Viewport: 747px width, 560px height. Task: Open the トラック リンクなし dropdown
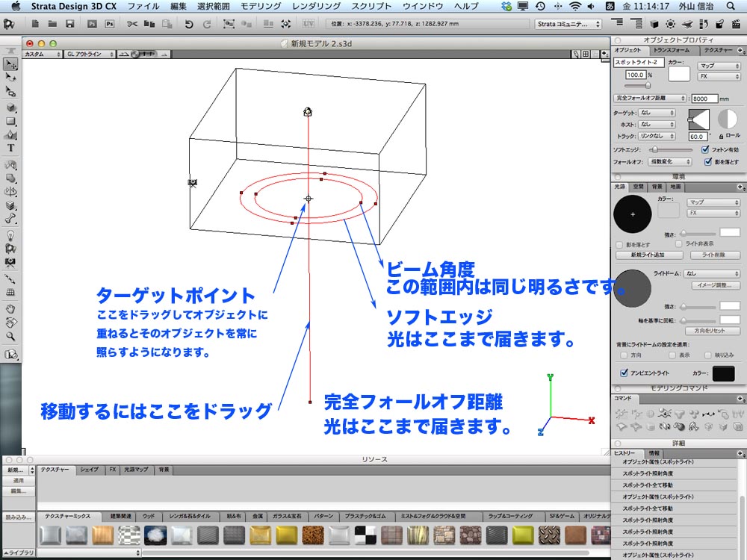click(657, 136)
